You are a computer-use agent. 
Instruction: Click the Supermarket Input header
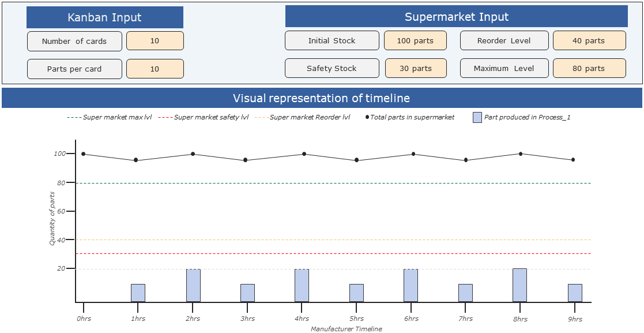click(x=456, y=17)
